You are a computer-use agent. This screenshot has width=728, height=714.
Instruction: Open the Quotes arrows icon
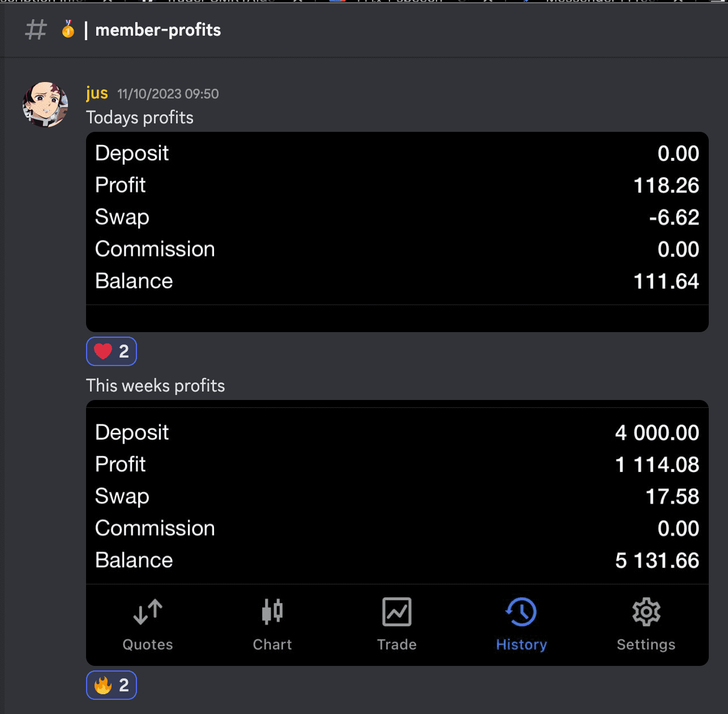click(x=148, y=612)
